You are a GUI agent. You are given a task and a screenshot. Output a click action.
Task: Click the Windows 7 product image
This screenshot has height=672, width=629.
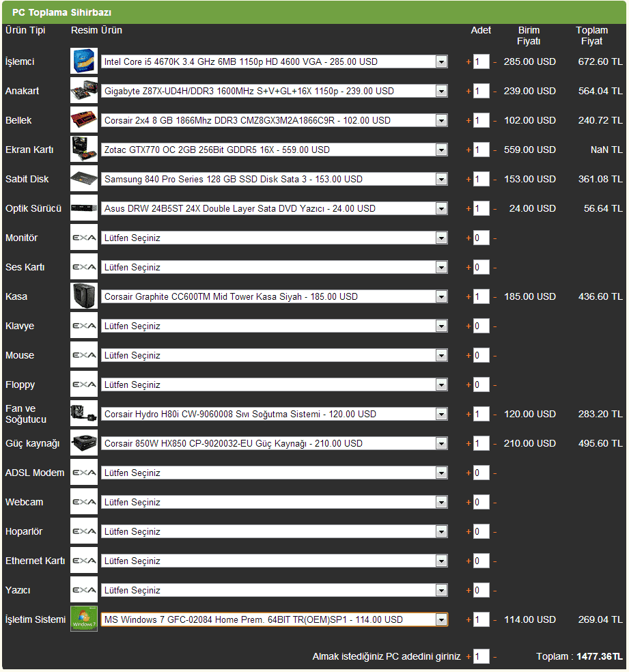84,619
